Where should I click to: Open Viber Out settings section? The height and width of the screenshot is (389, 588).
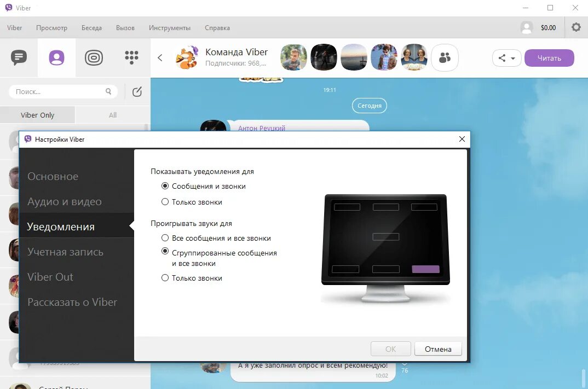[50, 277]
